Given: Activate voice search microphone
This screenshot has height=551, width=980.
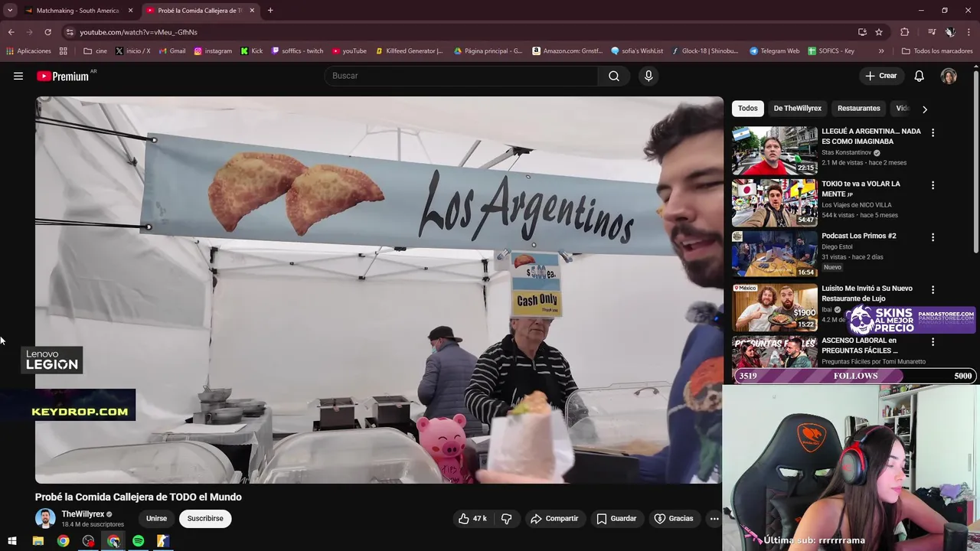Looking at the screenshot, I should point(648,76).
